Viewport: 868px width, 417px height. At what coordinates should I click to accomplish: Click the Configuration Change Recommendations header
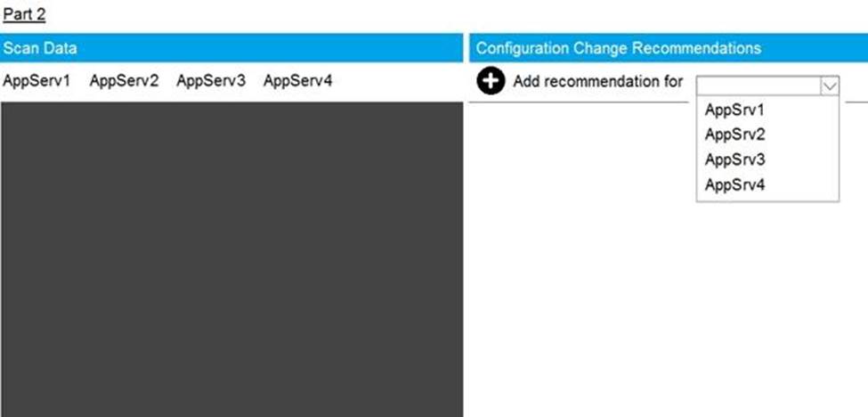coord(668,48)
